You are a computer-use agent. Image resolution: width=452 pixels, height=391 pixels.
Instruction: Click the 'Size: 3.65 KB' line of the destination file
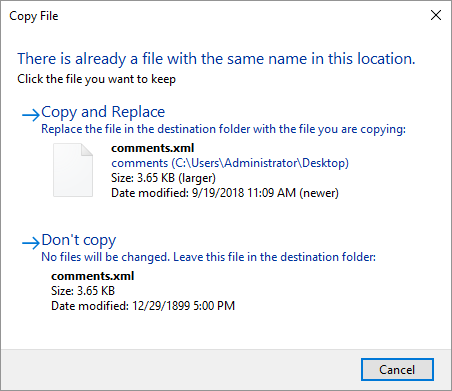click(x=83, y=291)
